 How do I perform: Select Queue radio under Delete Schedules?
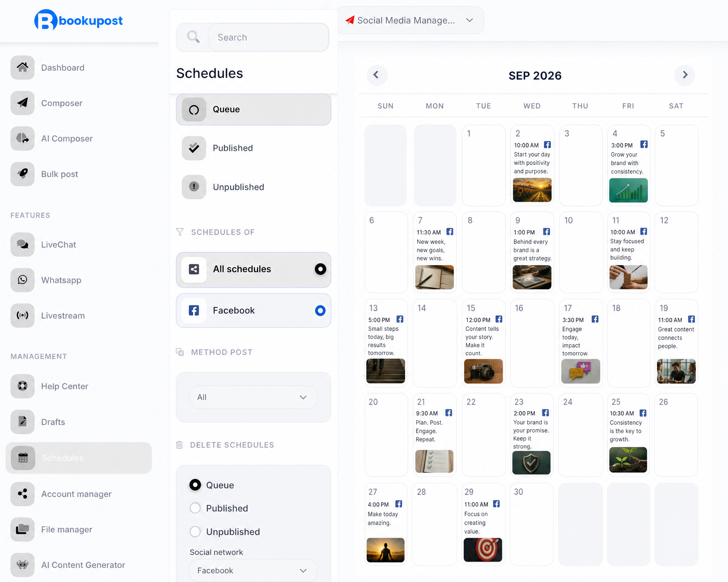point(195,485)
